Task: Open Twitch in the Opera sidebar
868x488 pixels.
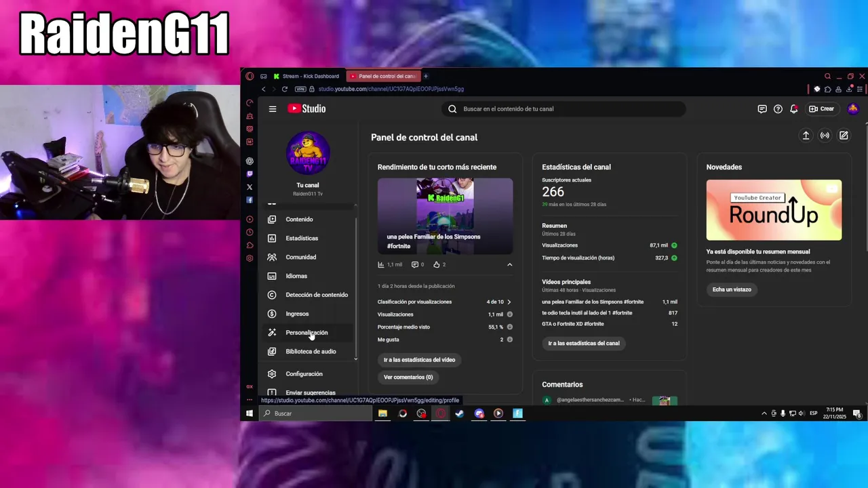Action: [x=250, y=174]
